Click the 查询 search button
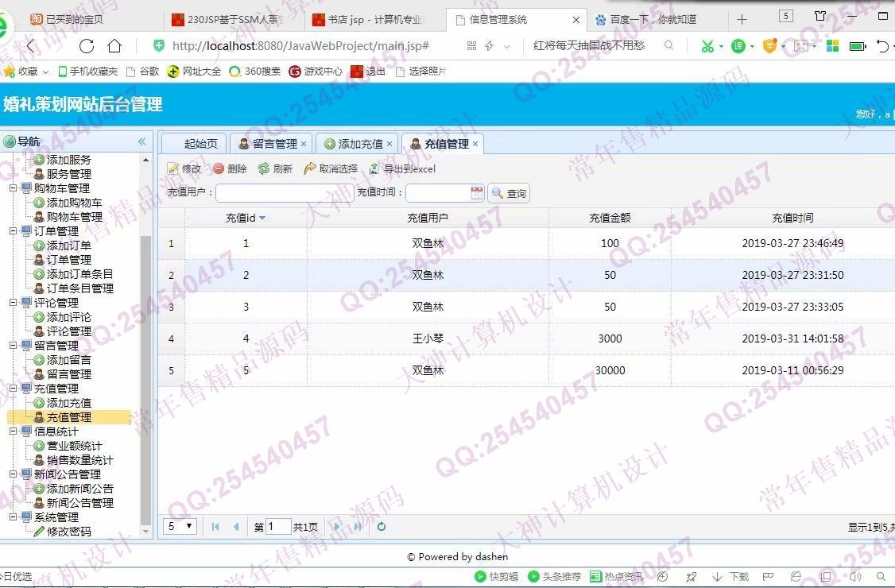The height and width of the screenshot is (588, 895). point(509,193)
